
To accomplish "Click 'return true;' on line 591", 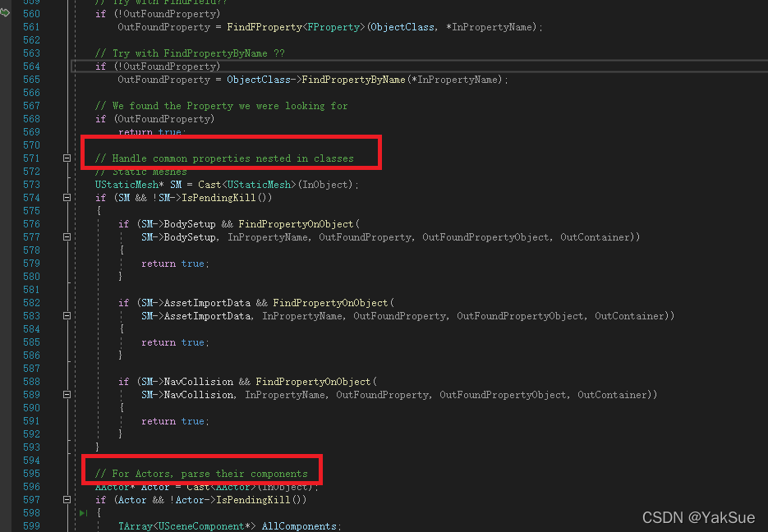I will (175, 421).
